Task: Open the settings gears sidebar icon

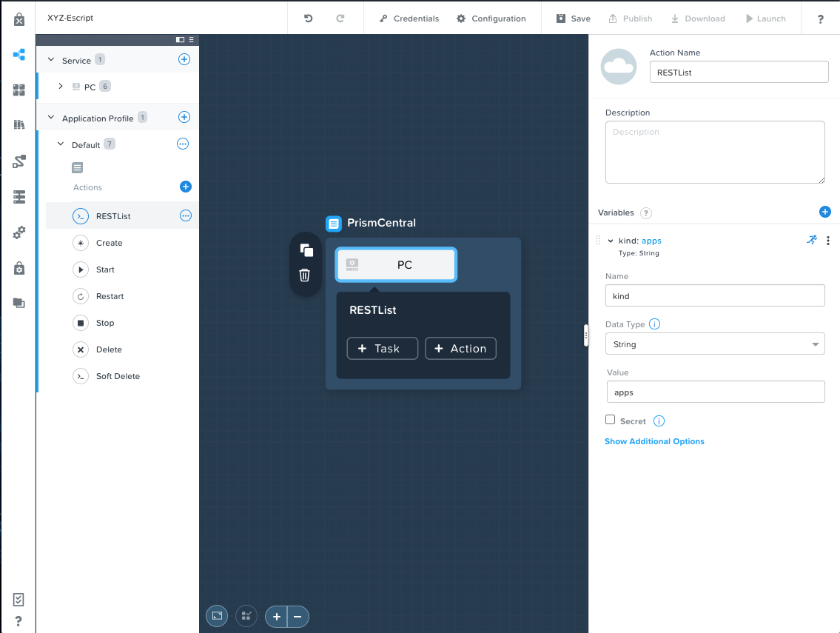Action: tap(19, 232)
